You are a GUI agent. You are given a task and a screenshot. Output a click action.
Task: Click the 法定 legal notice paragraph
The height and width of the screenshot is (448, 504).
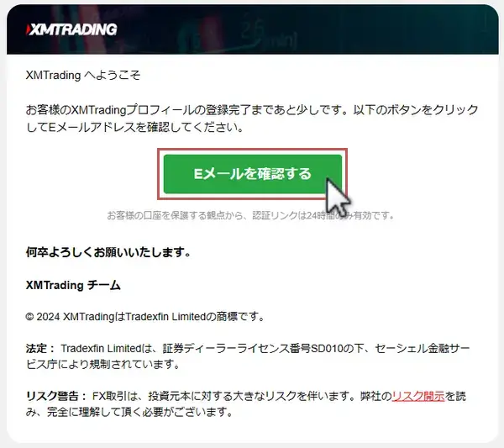pyautogui.click(x=248, y=356)
